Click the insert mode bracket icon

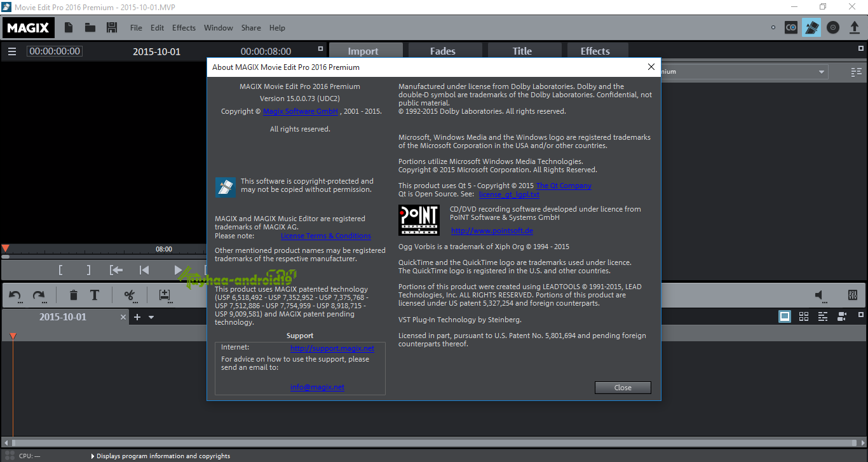(165, 295)
